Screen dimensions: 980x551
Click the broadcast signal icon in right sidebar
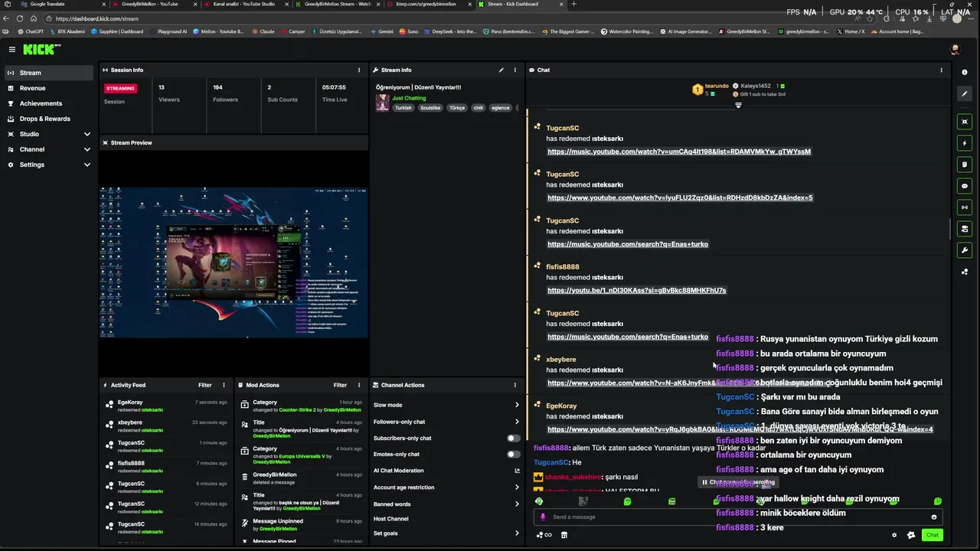point(965,207)
